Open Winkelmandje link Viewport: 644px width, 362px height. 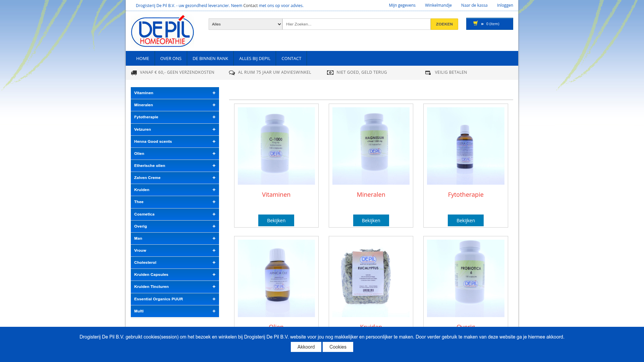[x=438, y=5]
